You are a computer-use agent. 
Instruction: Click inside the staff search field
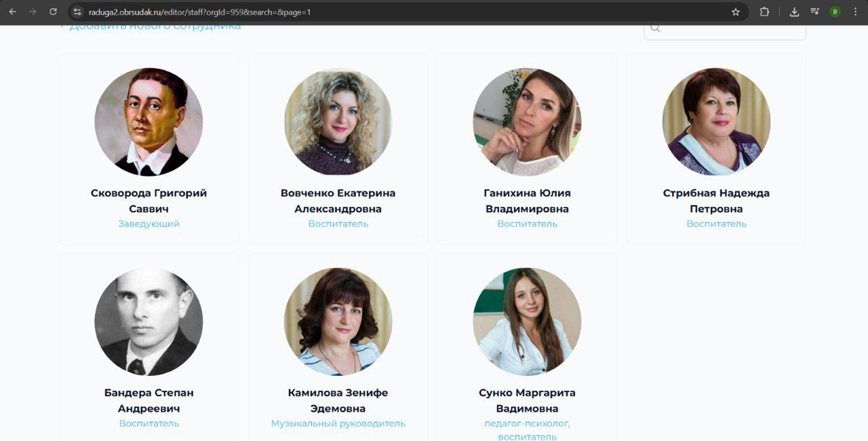725,30
